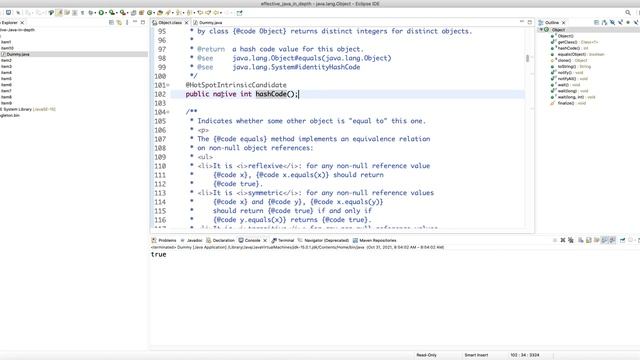The width and height of the screenshot is (640, 360).
Task: Click Remove Launch icon in Console toolbar
Action: point(563,240)
